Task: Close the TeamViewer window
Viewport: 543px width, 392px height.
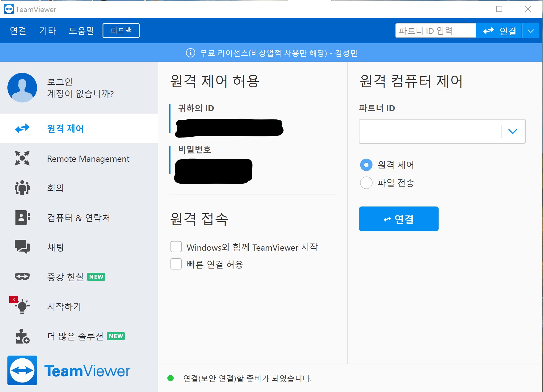Action: click(528, 9)
